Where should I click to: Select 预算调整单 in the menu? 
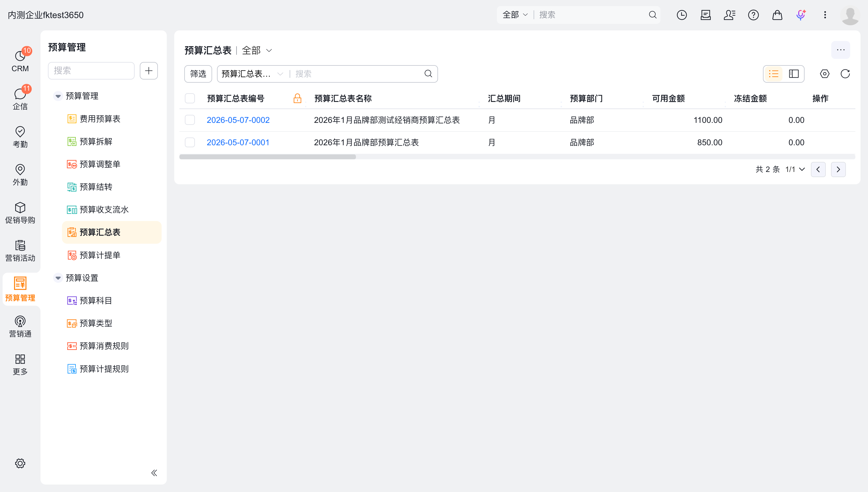(x=111, y=164)
